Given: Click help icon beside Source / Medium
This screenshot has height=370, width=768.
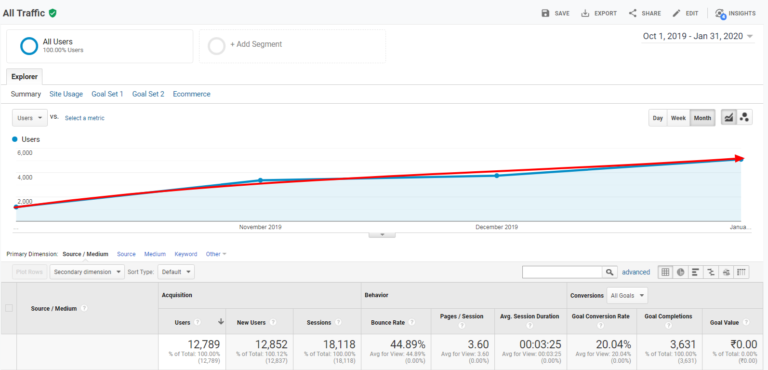Looking at the screenshot, I should point(84,309).
